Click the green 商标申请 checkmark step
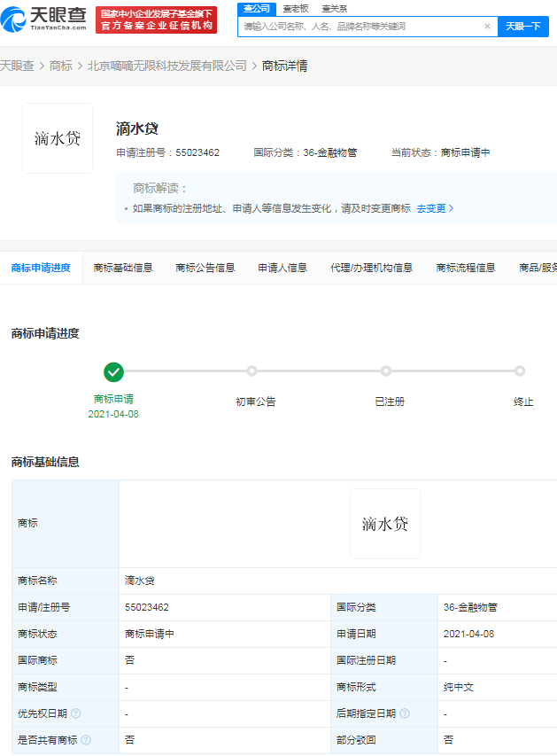 click(x=113, y=372)
